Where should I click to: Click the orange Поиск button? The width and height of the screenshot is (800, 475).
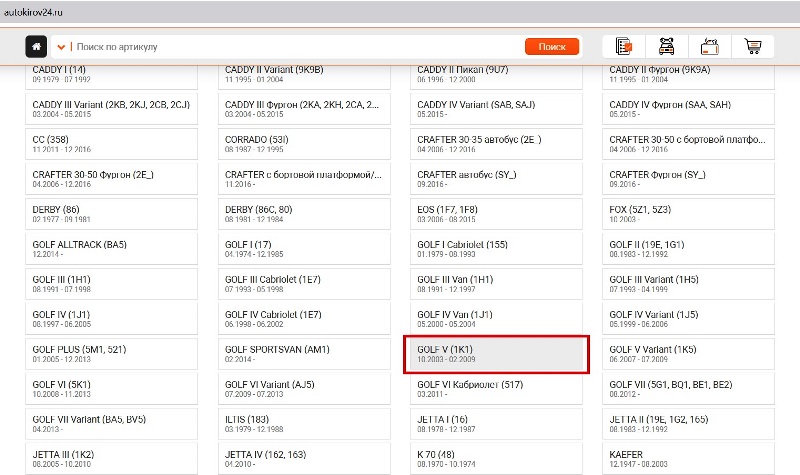click(x=552, y=46)
